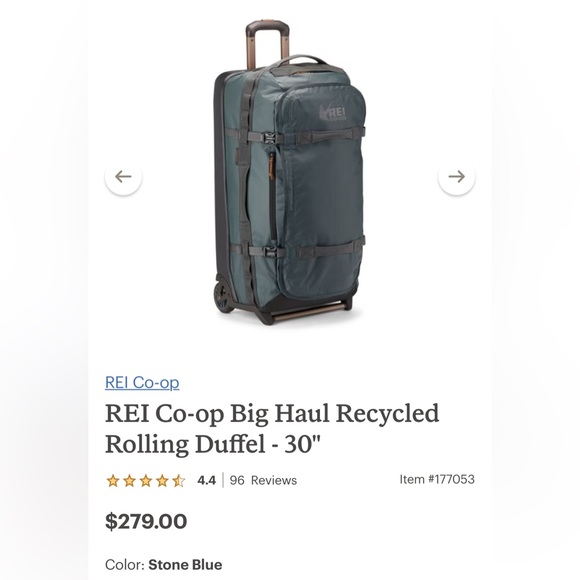The image size is (580, 580).
Task: Open the REI Co-op brand link
Action: [x=142, y=382]
